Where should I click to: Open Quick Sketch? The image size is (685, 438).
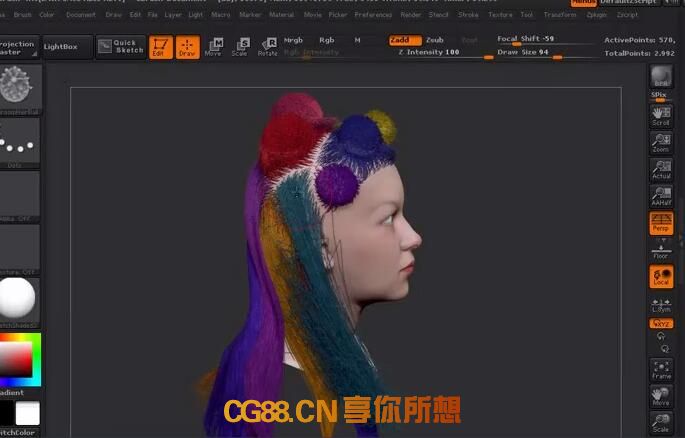click(x=121, y=47)
